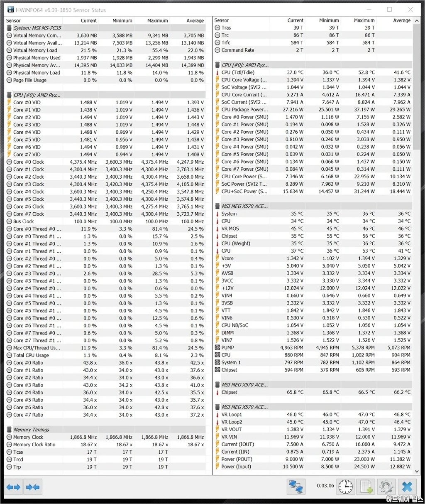Select the Trcd timing row
The width and height of the screenshot is (425, 504).
tap(106, 460)
